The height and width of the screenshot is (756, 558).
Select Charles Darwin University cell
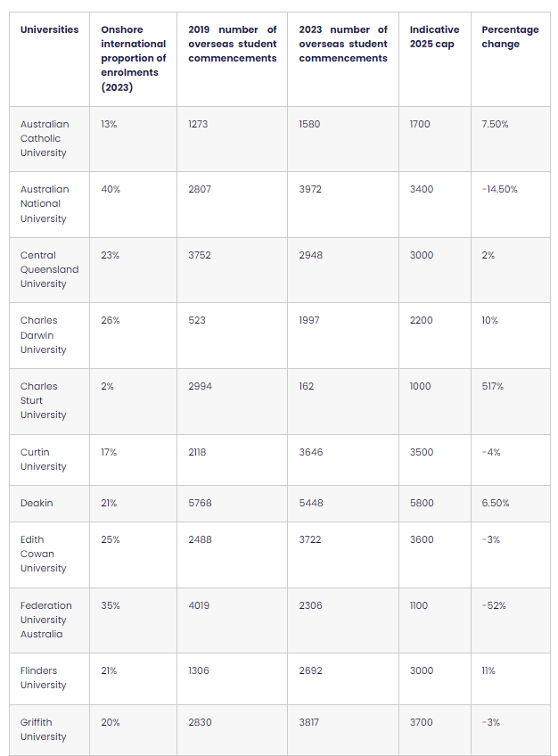(44, 335)
